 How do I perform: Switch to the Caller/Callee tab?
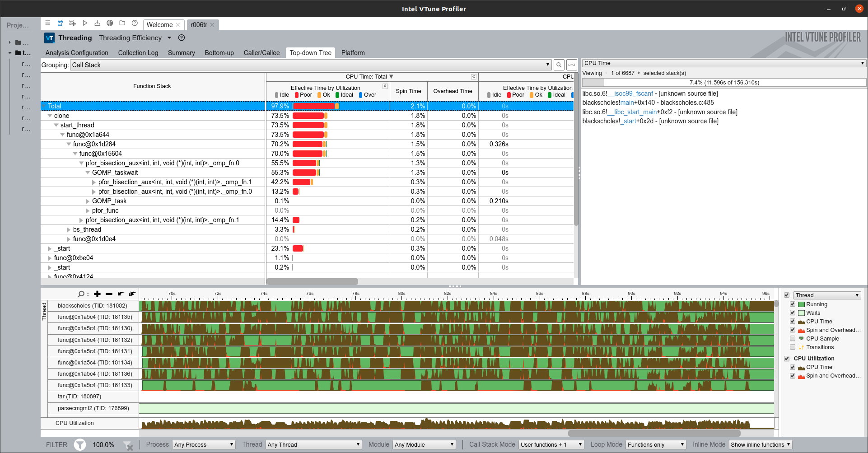point(262,53)
